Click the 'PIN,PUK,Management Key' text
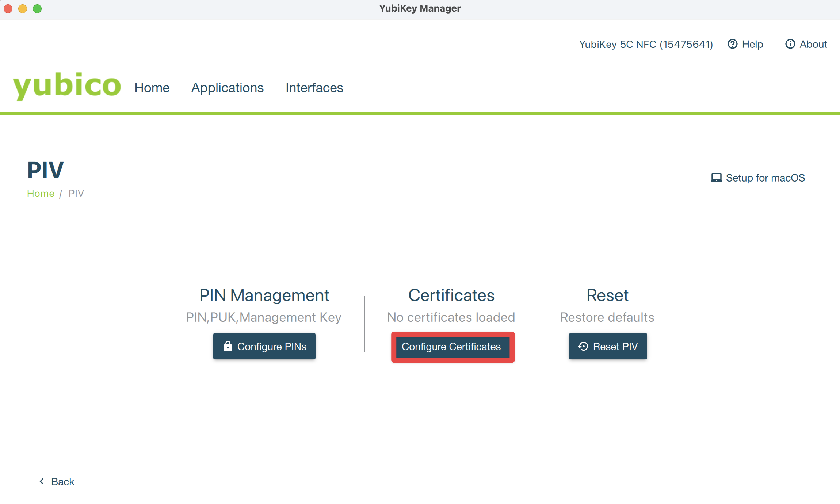This screenshot has width=840, height=504. (264, 317)
